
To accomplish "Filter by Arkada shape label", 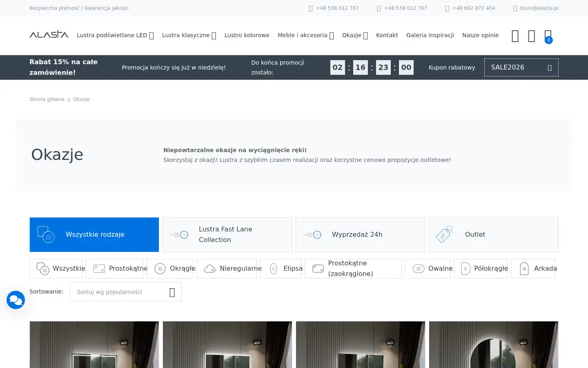I will coord(546,269).
